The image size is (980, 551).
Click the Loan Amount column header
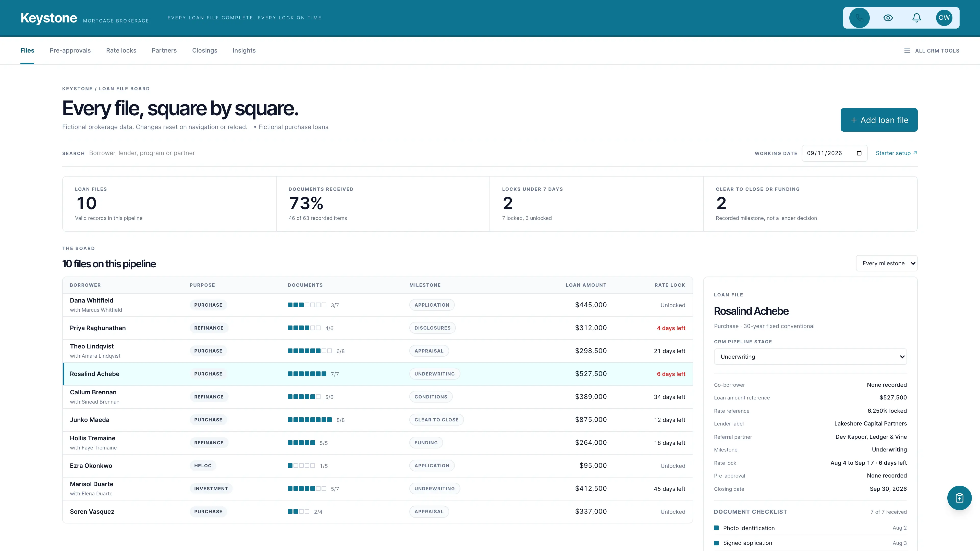[586, 285]
